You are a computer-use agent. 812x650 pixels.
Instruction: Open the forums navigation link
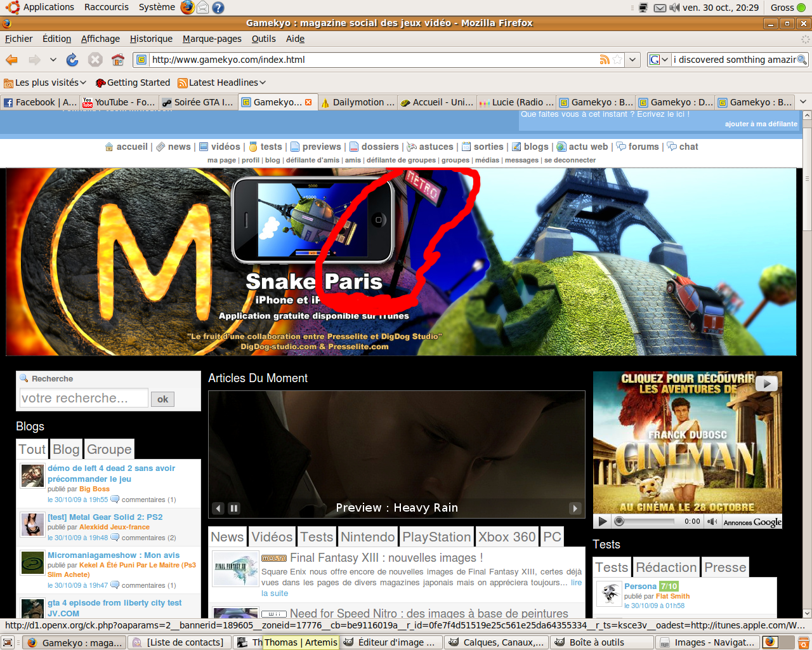tap(643, 147)
